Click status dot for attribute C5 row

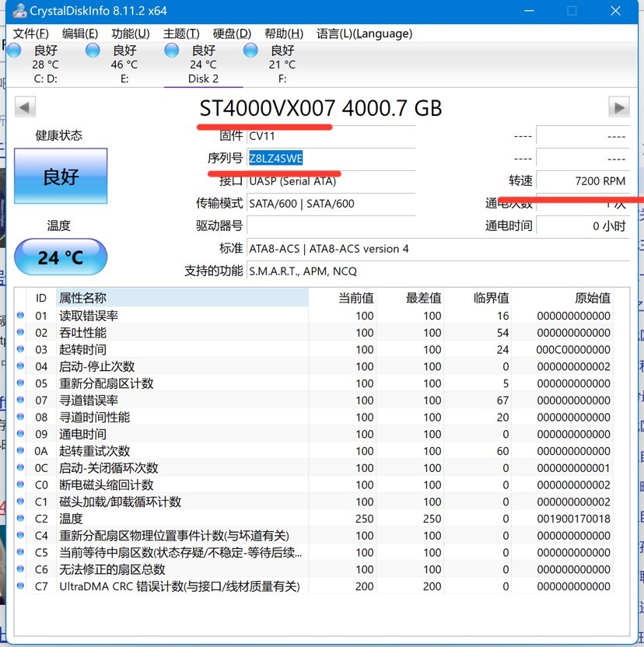20,552
